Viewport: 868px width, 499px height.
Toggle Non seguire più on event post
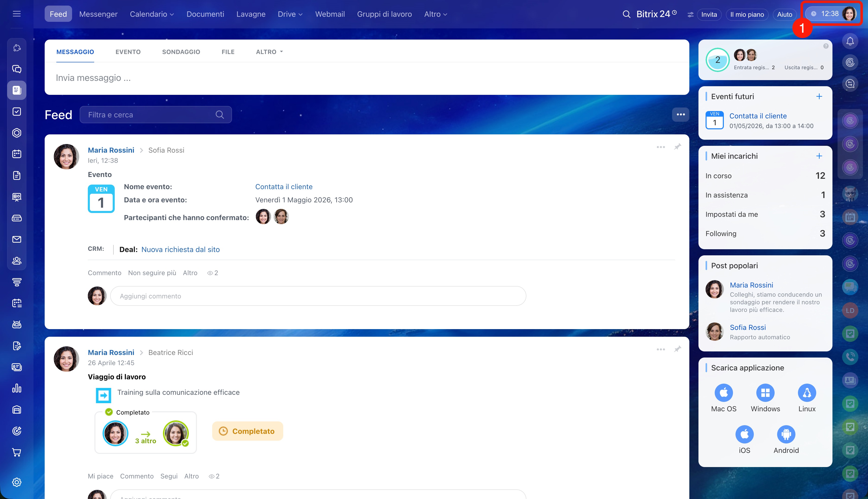[152, 273]
